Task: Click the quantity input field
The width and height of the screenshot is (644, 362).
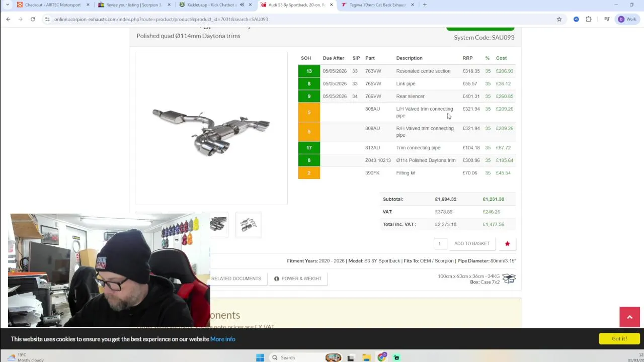Action: point(440,243)
